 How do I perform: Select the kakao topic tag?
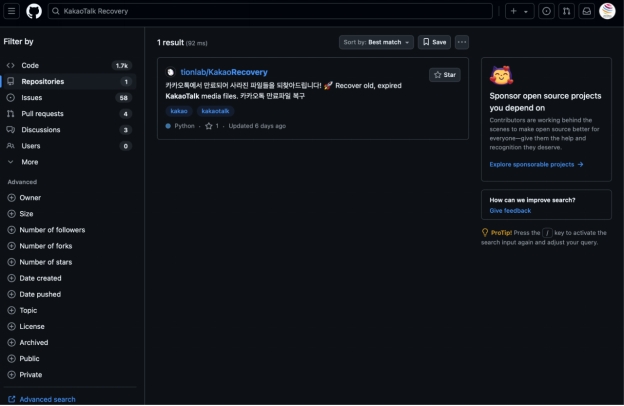coord(179,111)
